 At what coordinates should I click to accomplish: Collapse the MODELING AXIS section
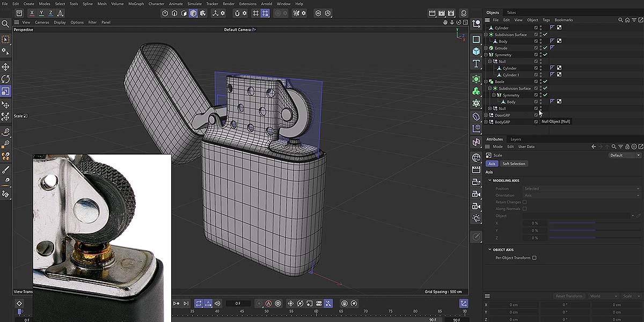click(490, 180)
